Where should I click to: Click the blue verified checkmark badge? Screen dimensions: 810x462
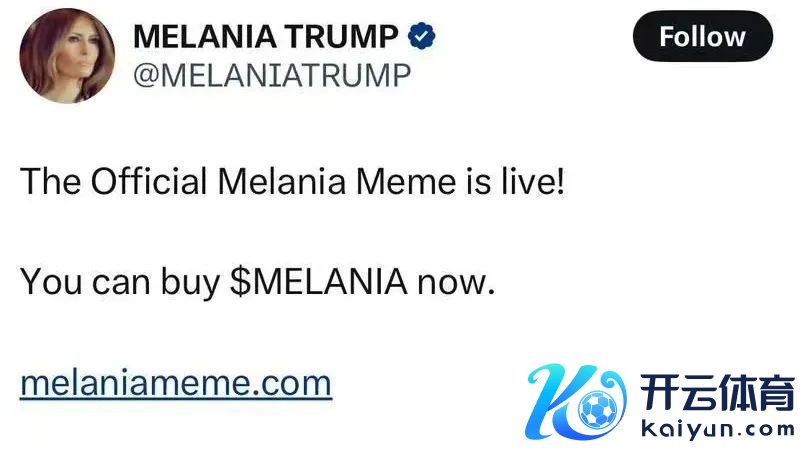[x=422, y=36]
